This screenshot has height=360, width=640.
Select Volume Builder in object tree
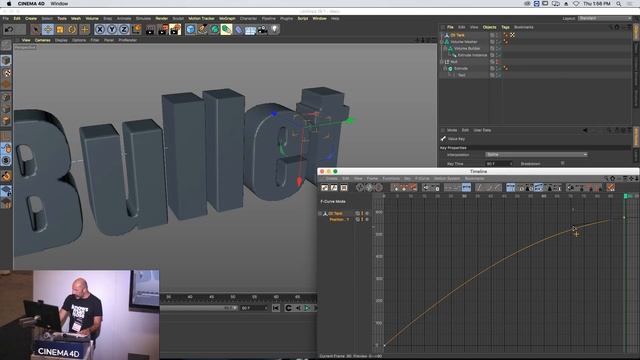pos(467,48)
